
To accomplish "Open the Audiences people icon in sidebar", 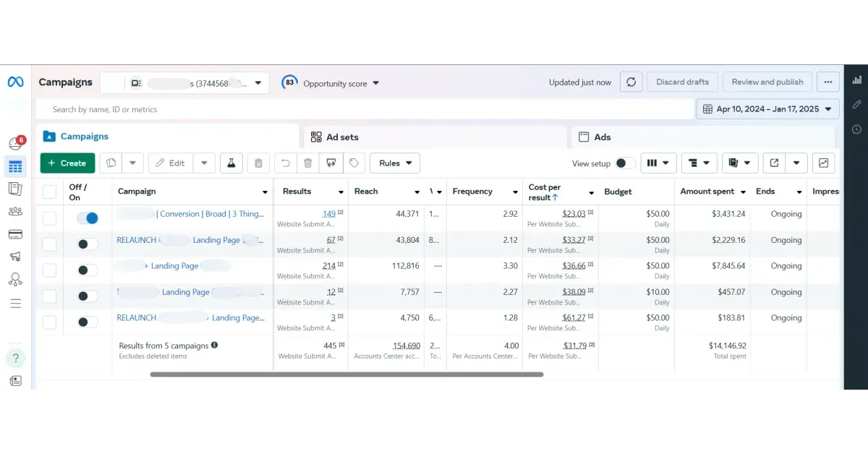I will (15, 212).
